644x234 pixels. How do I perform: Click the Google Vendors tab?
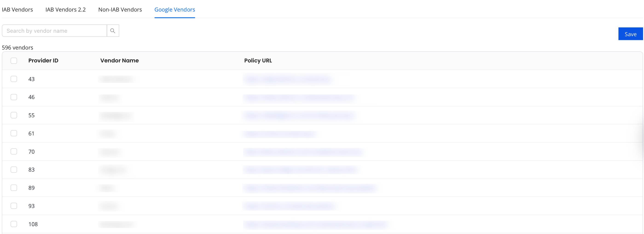(174, 9)
